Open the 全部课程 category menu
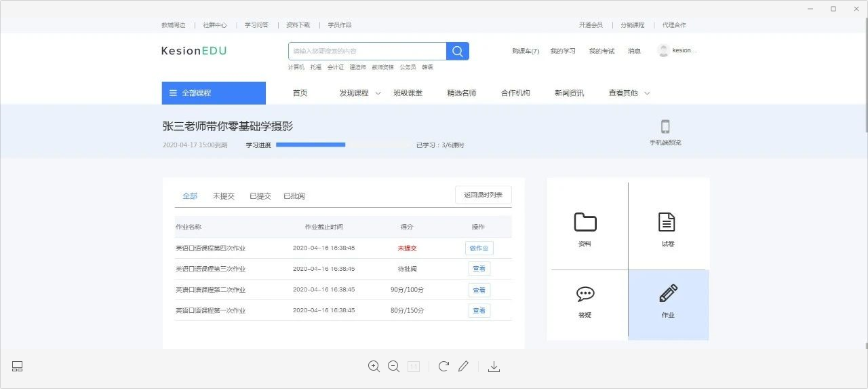Viewport: 868px width, 389px height. pos(213,93)
